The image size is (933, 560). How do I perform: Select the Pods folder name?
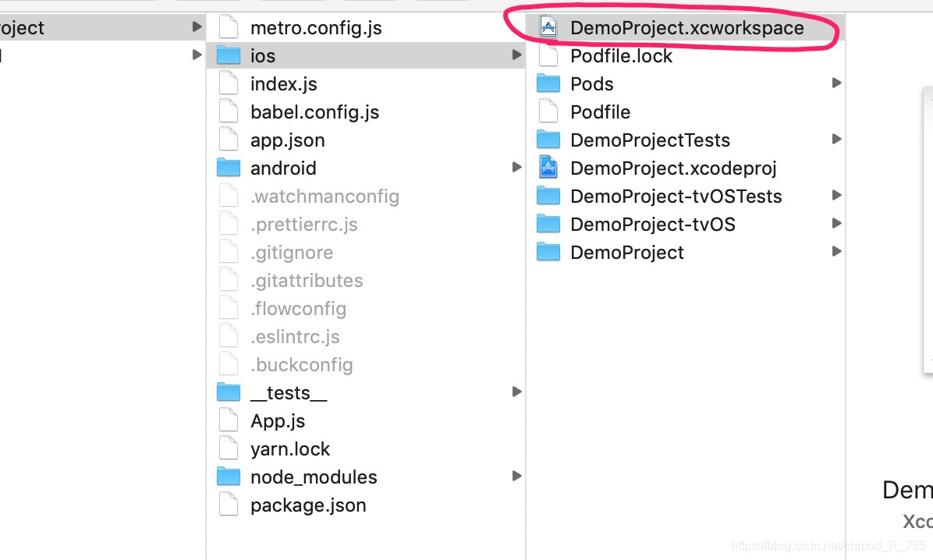click(591, 84)
